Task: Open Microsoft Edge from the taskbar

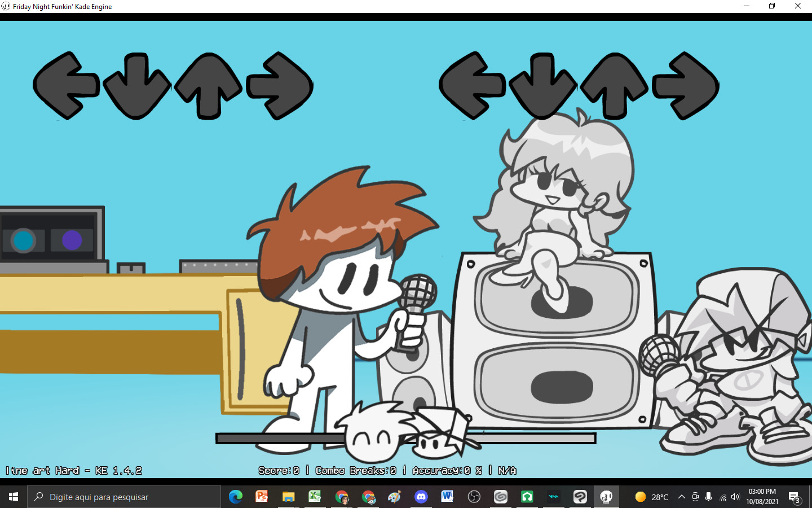Action: tap(236, 497)
